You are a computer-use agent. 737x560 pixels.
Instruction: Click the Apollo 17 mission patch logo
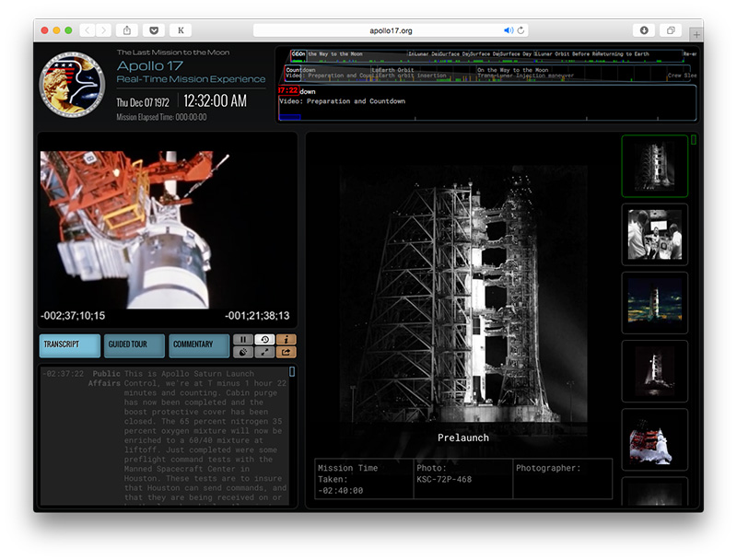point(73,85)
